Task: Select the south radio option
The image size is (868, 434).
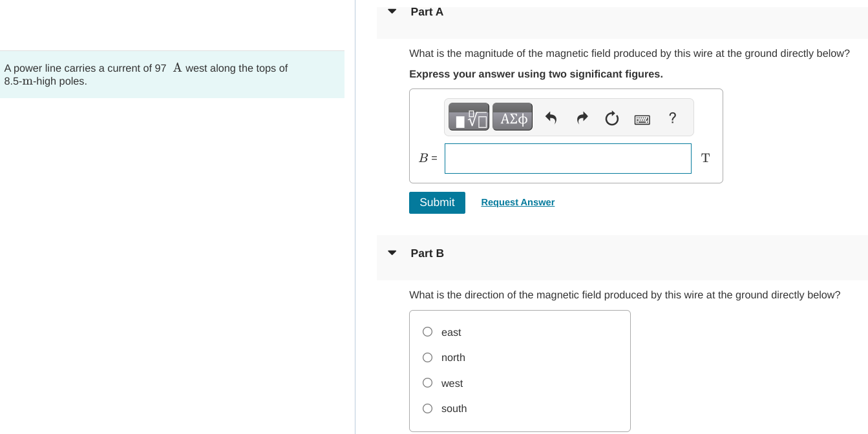Action: [427, 408]
